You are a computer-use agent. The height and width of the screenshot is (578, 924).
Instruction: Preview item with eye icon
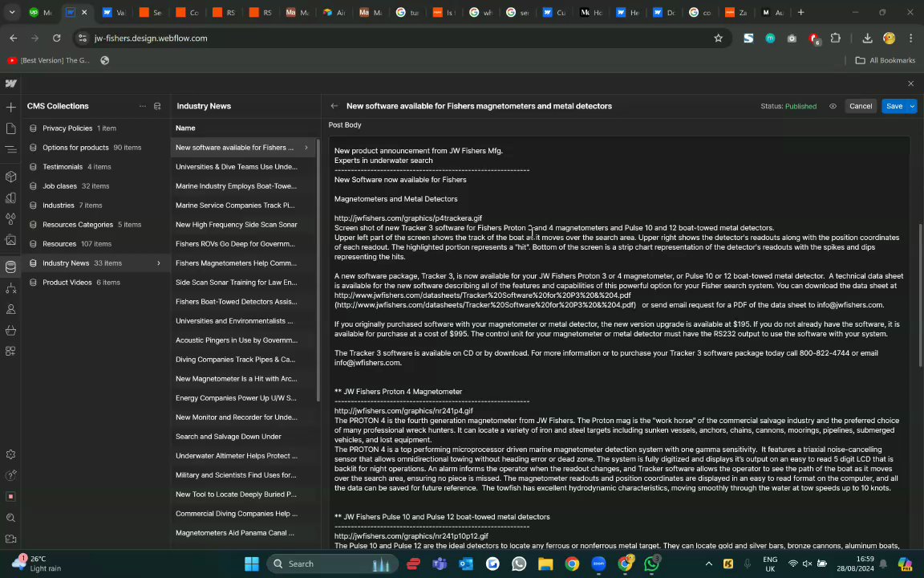(x=833, y=106)
